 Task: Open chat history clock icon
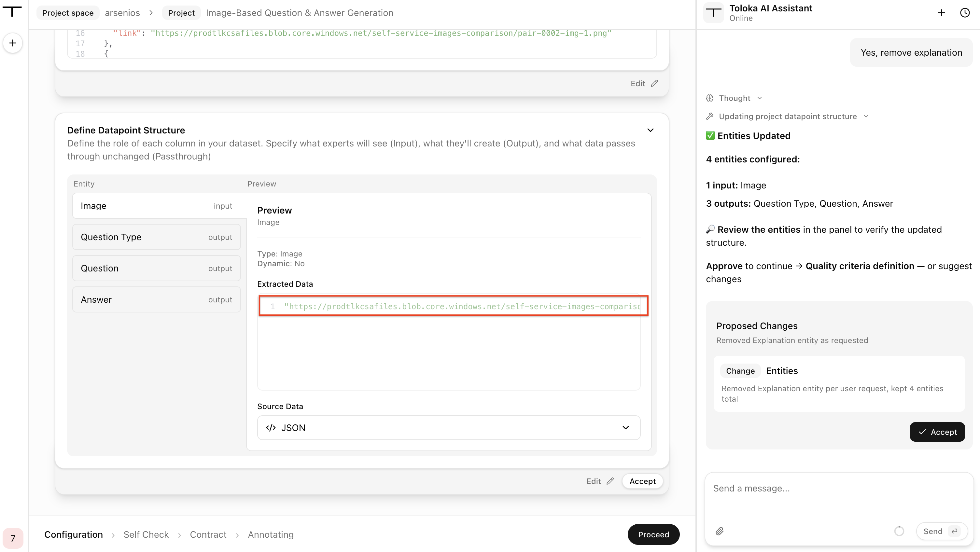tap(965, 13)
